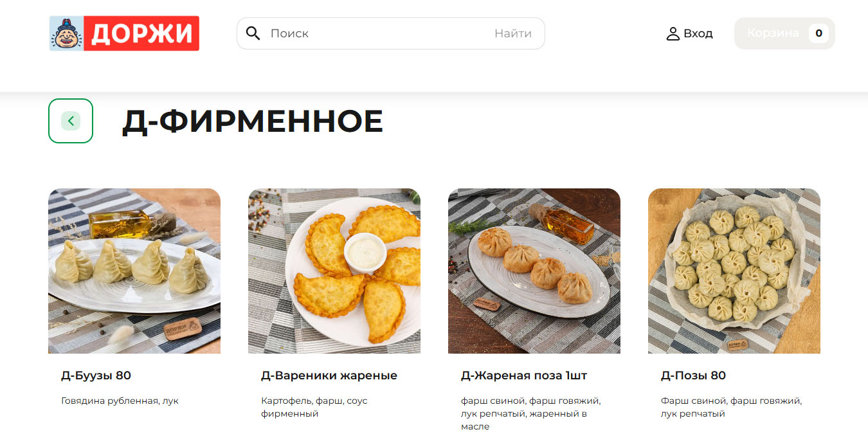The height and width of the screenshot is (434, 868).
Task: Click the cart item counter badge
Action: coord(818,33)
